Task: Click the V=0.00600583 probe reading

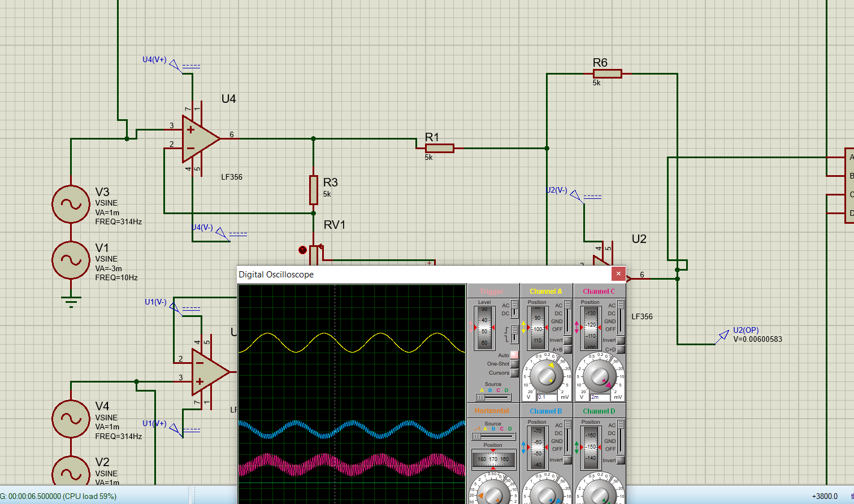Action: point(757,339)
